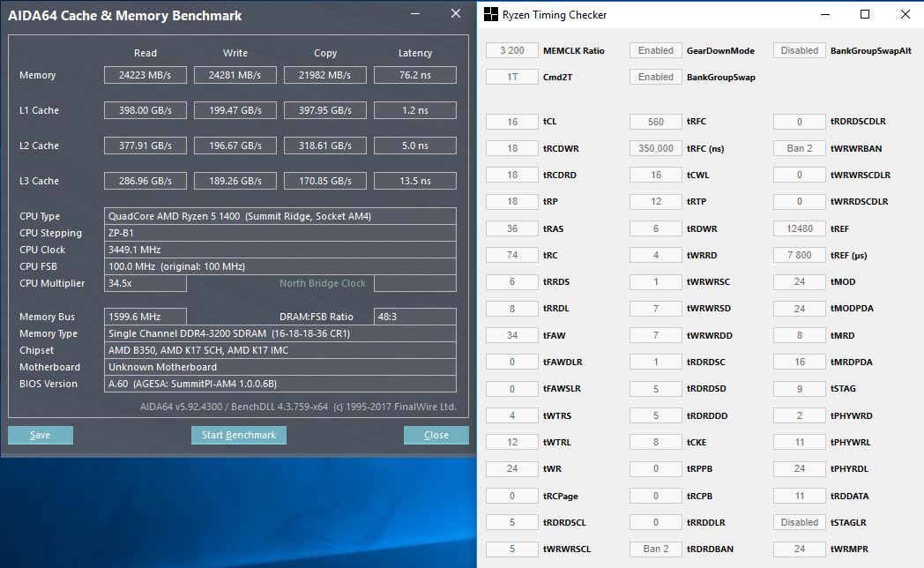Click the tCKE value box
Viewport: 924px width, 568px height.
[656, 442]
